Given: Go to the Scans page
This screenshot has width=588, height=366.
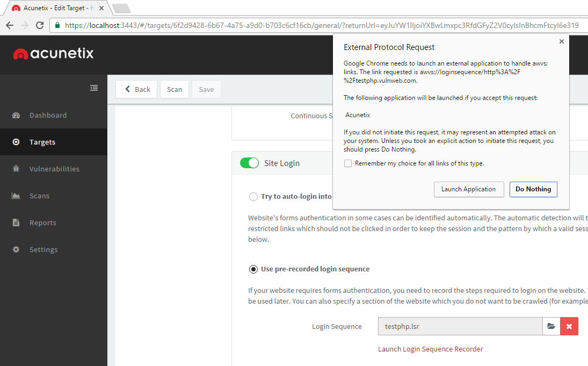Looking at the screenshot, I should click(54, 196).
